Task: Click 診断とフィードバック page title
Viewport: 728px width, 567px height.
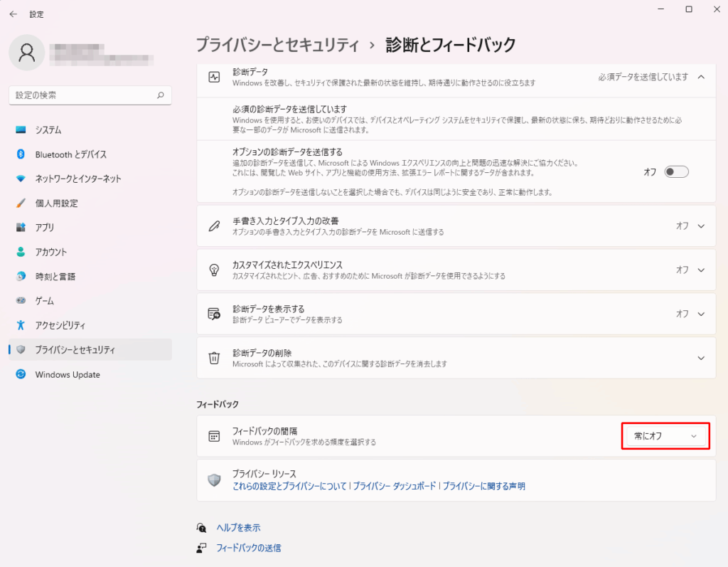Action: tap(451, 45)
